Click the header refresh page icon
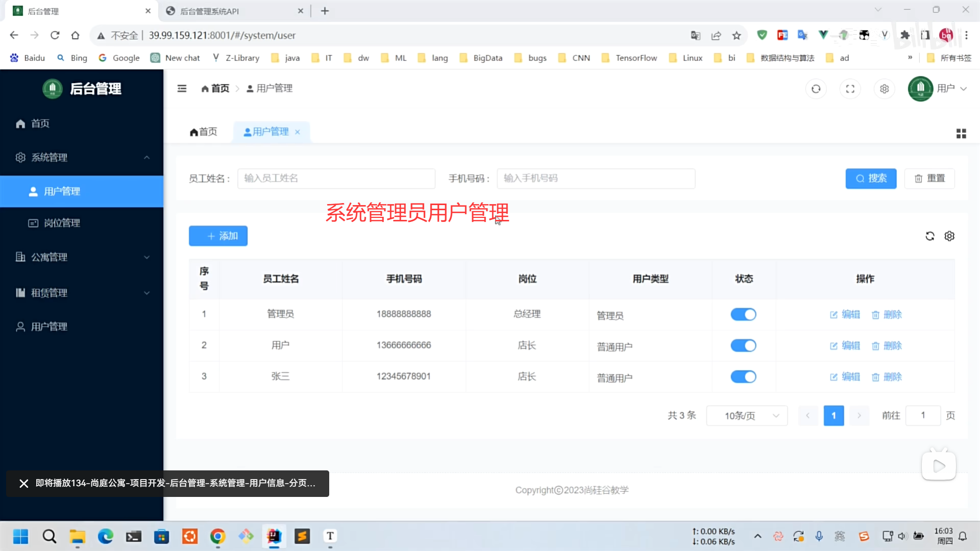Viewport: 980px width, 551px height. pos(816,89)
